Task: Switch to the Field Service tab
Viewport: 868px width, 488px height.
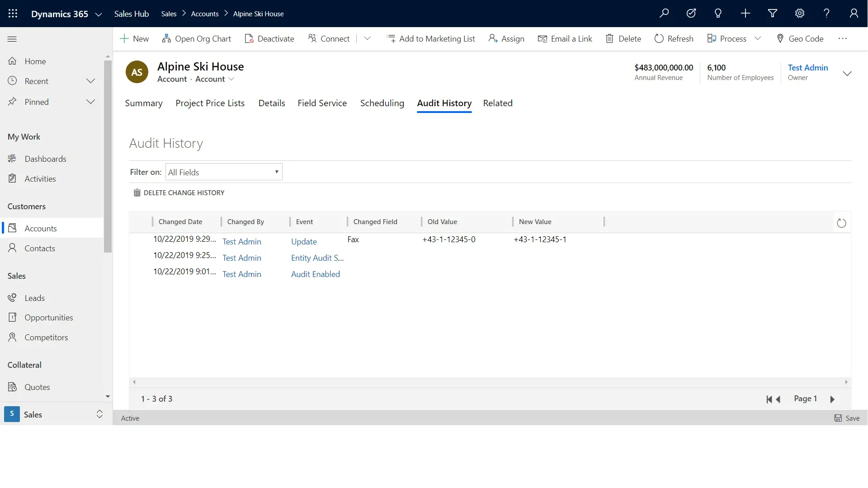Action: coord(322,103)
